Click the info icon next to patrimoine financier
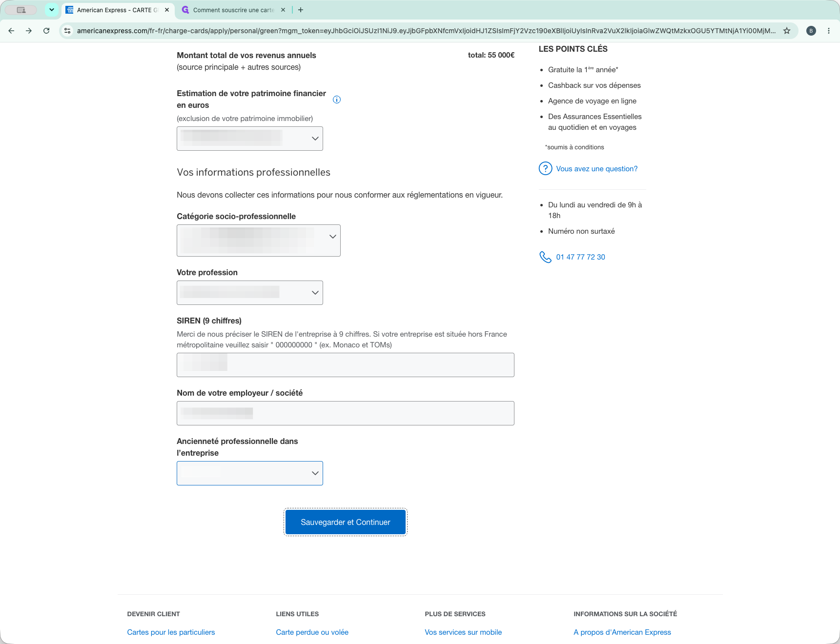Viewport: 840px width, 644px height. [x=337, y=100]
